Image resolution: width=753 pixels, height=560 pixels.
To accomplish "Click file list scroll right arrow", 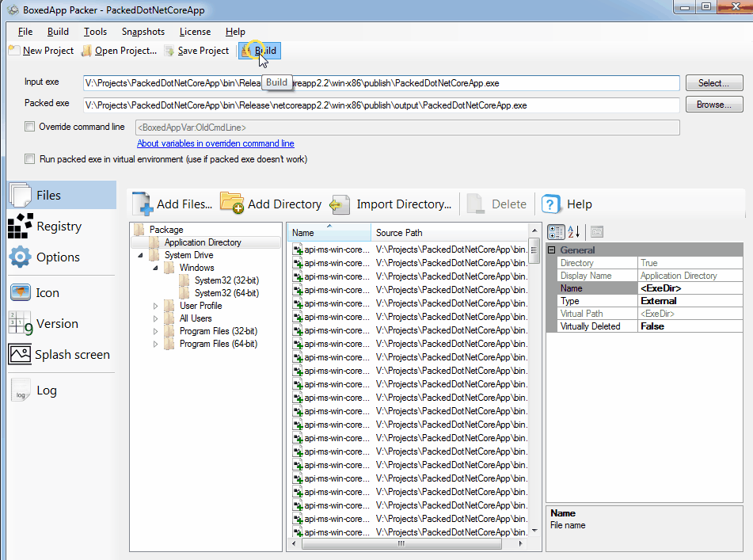I will coord(521,543).
